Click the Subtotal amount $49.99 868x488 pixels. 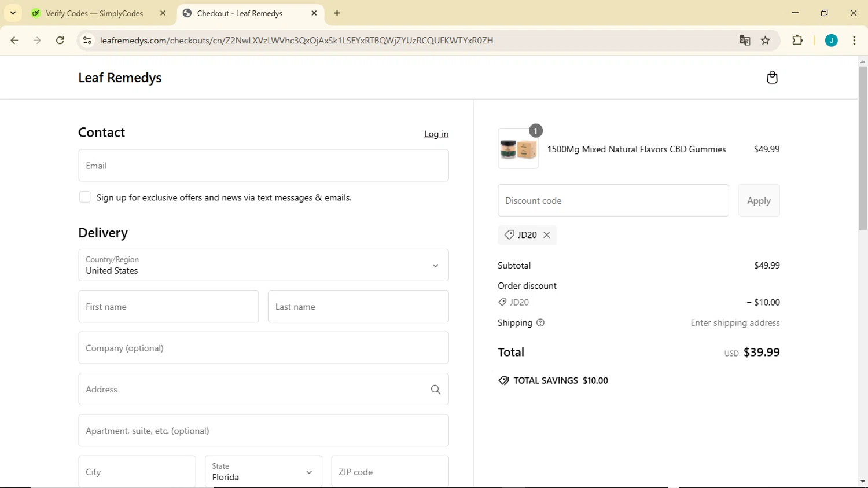(x=767, y=266)
